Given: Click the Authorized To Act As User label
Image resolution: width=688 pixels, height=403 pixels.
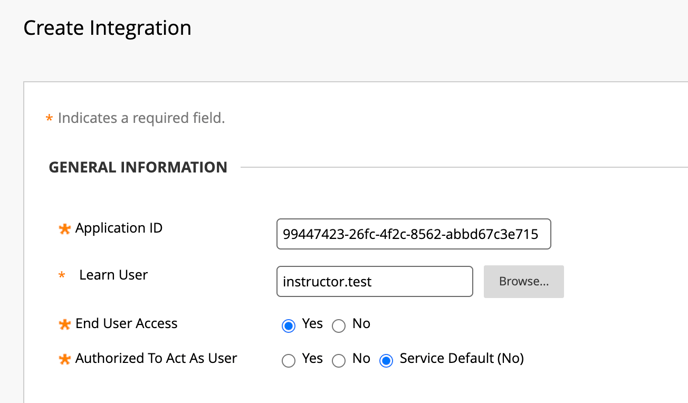Looking at the screenshot, I should (156, 358).
